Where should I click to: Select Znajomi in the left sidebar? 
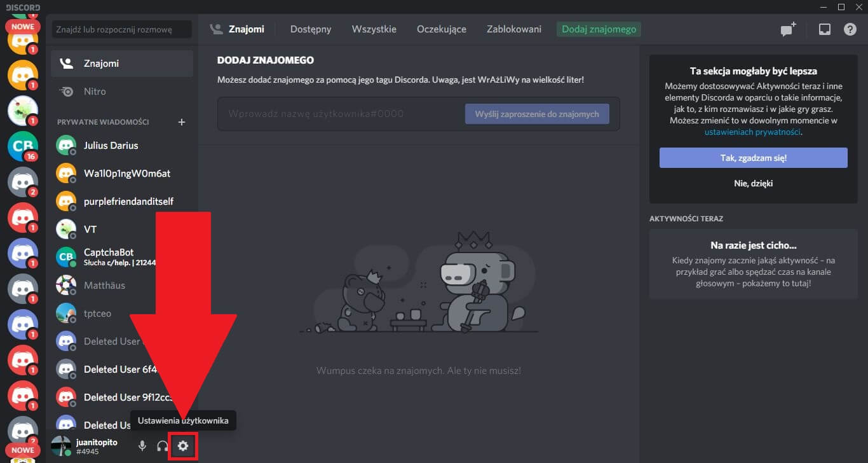pos(122,64)
